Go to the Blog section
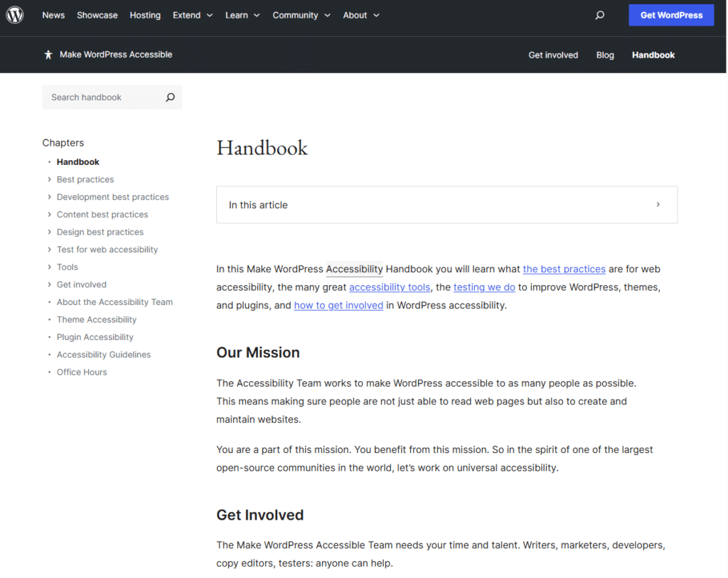The width and height of the screenshot is (728, 578). tap(605, 55)
